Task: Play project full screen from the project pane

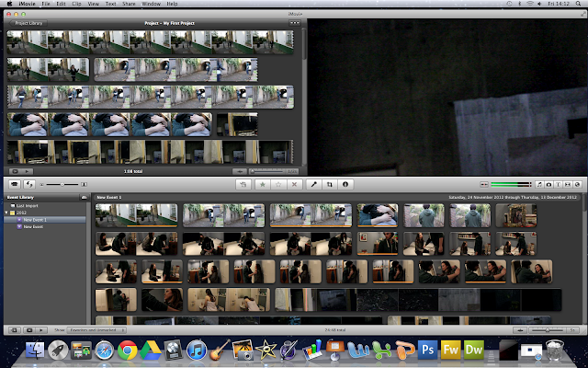Action: pyautogui.click(x=16, y=171)
